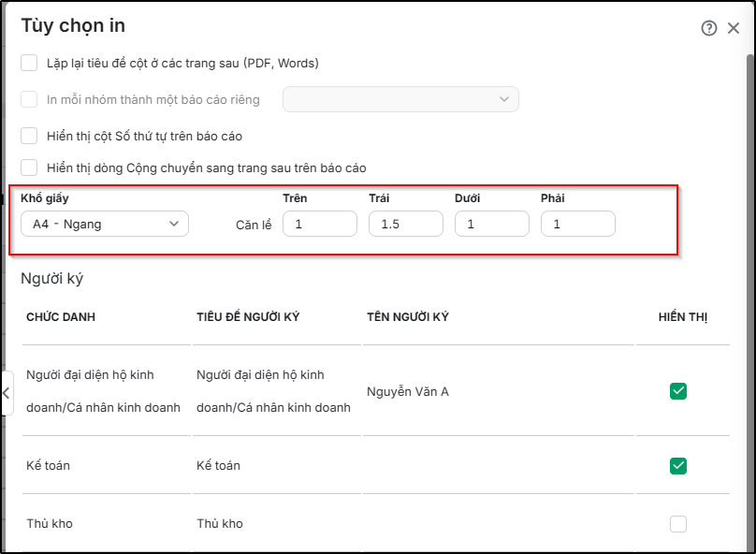Viewport: 756px width, 554px height.
Task: Open the Khổ giấy A4 - Ngang dropdown
Action: (105, 224)
